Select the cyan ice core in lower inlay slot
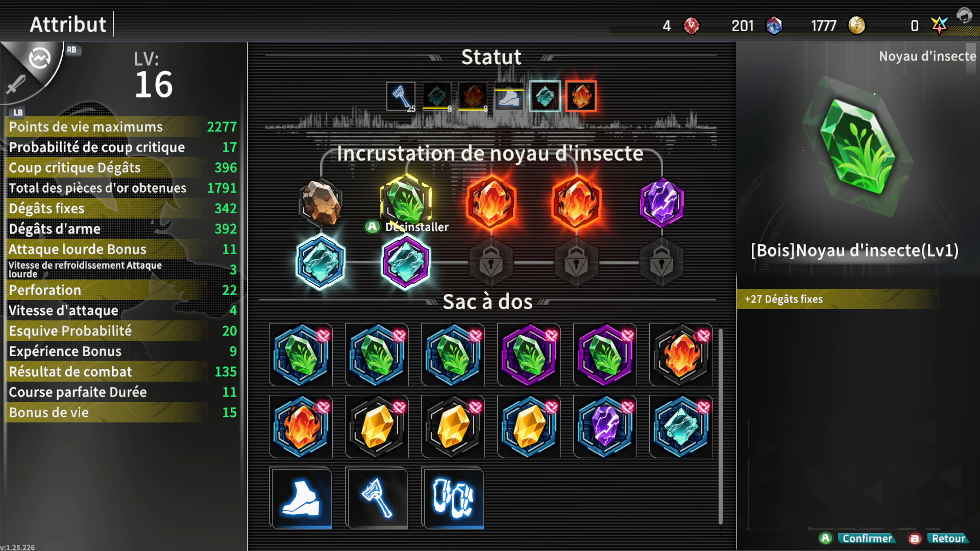980x551 pixels. (321, 261)
